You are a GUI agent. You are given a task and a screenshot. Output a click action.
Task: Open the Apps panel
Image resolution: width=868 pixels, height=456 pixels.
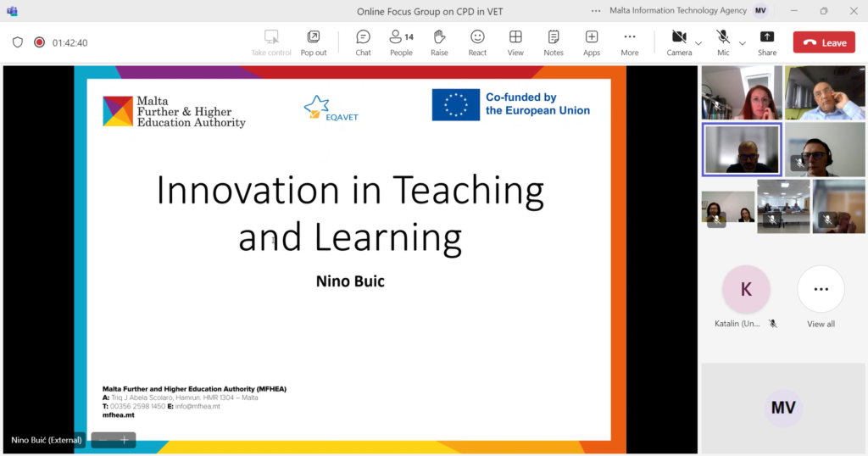coord(592,42)
